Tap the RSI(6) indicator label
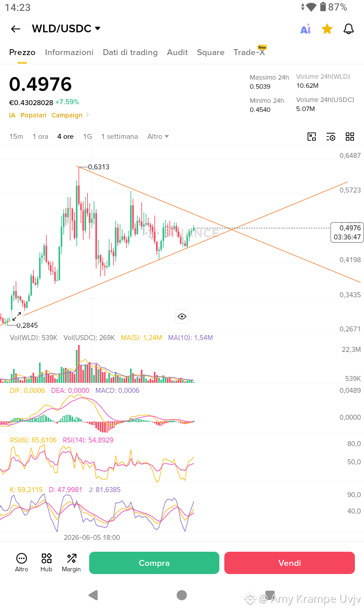Viewport: 364px width, 610px height. (33, 440)
